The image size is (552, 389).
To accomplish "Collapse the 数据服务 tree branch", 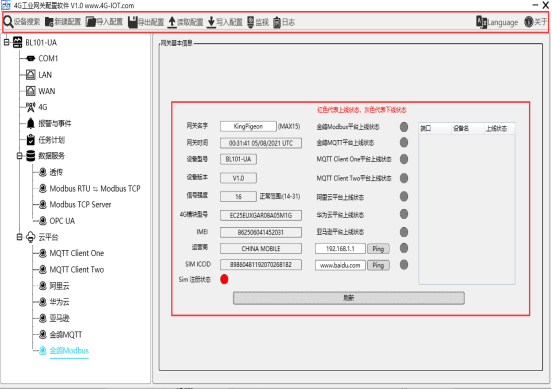I will [x=20, y=156].
